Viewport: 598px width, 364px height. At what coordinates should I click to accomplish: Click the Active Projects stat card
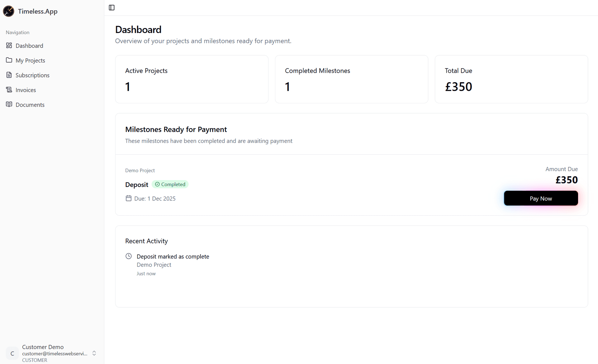[x=192, y=79]
